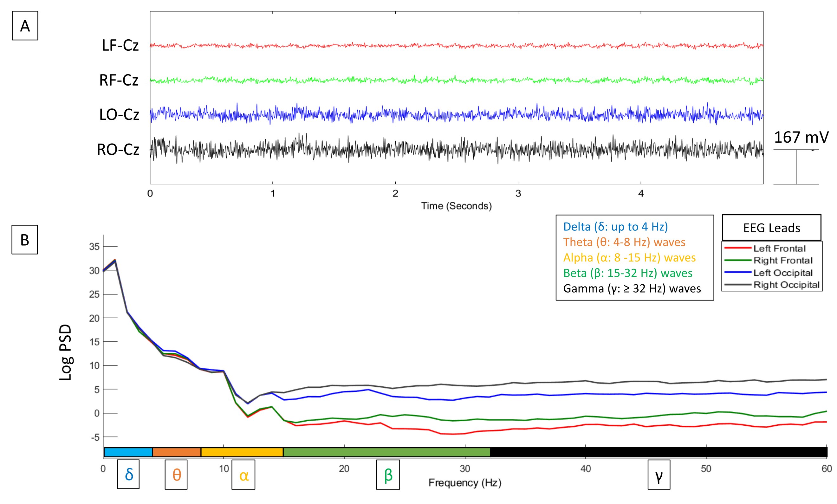Select Left Frontal legend entry
837x504 pixels.
(779, 248)
